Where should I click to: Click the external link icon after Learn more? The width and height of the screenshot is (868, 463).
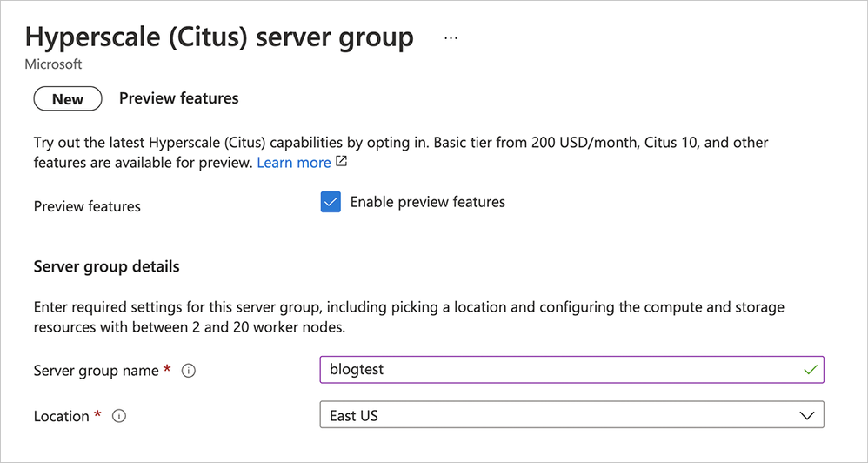click(x=341, y=162)
